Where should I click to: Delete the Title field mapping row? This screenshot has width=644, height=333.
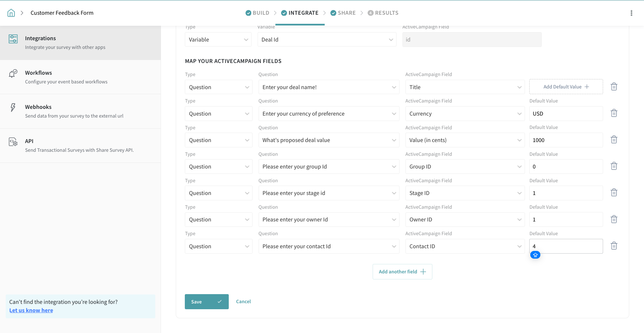[614, 87]
